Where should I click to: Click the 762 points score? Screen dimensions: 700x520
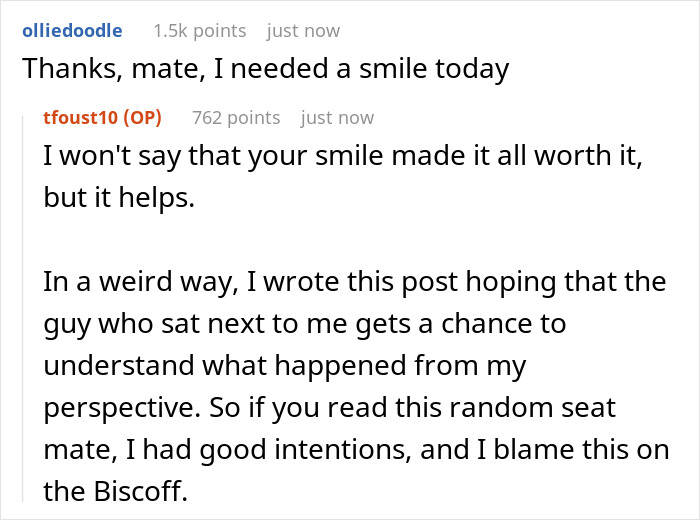coord(236,117)
